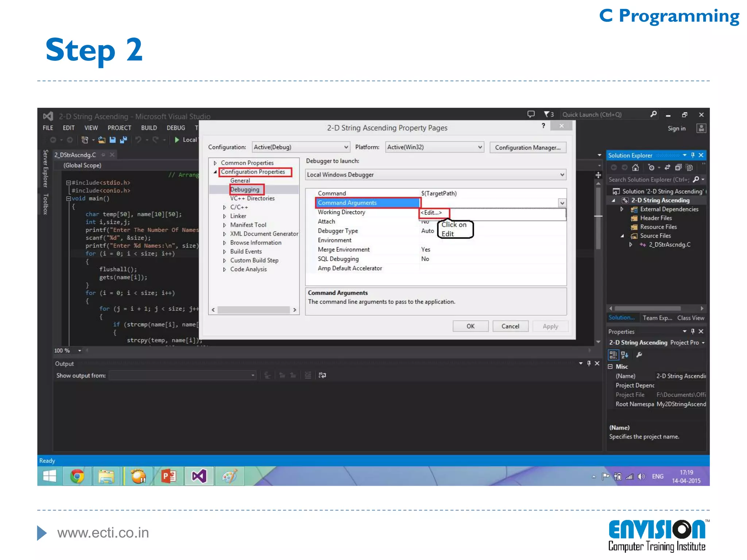
Task: Select the Working Directory property row
Action: tap(436, 212)
